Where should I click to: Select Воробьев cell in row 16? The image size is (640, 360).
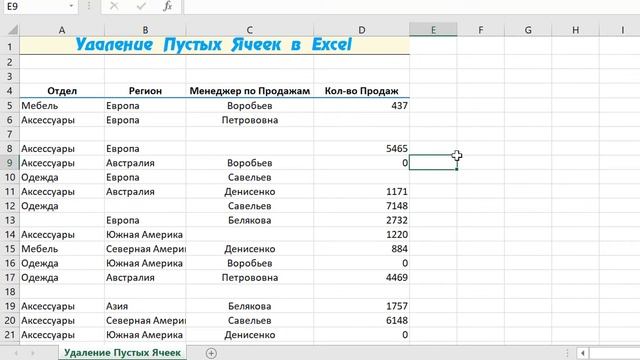point(249,263)
